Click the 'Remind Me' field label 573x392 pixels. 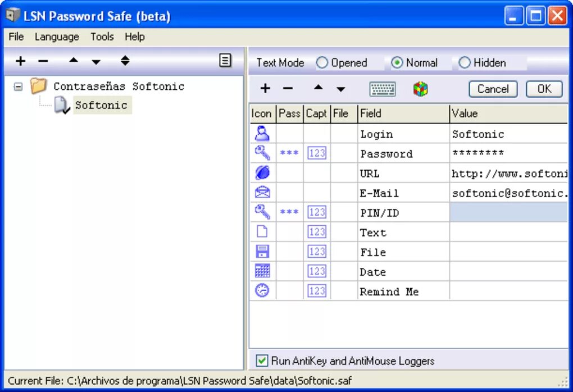(389, 291)
